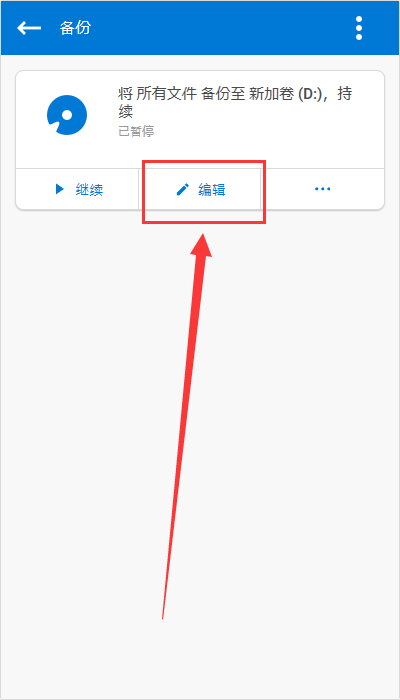Edit the backup task via 编辑

pos(200,189)
